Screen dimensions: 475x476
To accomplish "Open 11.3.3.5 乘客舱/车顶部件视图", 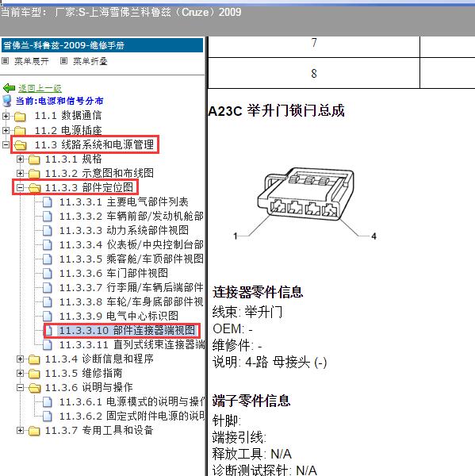I will [132, 259].
